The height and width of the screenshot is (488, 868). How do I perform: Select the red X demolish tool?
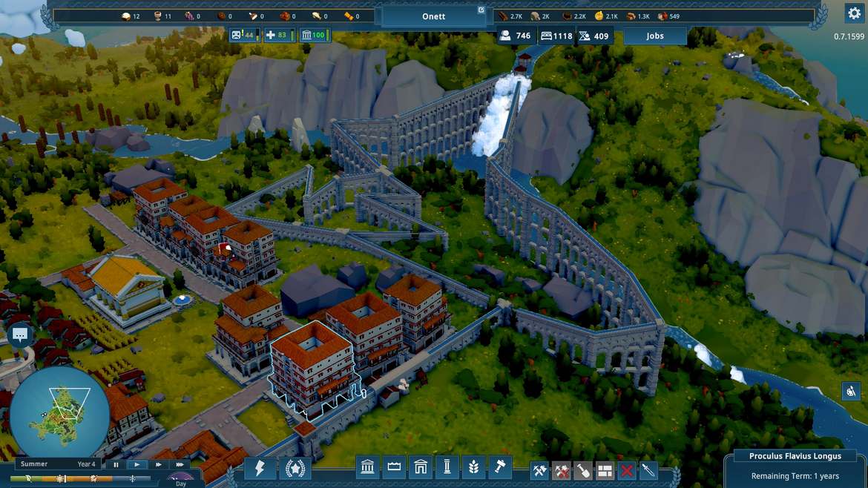point(627,470)
